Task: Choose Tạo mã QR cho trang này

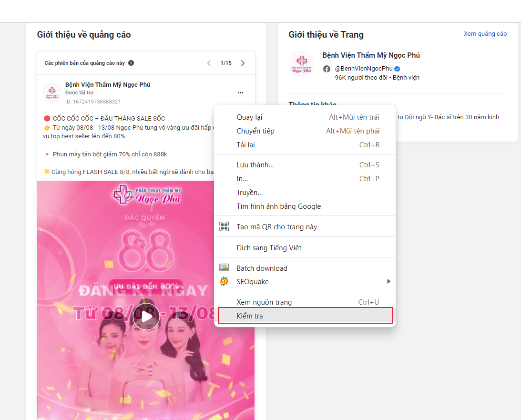Action: coord(305,226)
